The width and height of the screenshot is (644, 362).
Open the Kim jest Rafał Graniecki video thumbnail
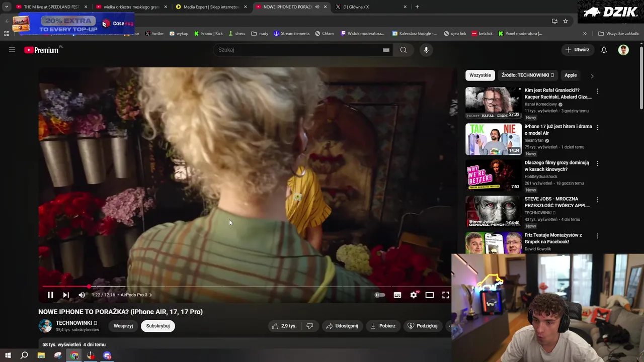point(494,103)
